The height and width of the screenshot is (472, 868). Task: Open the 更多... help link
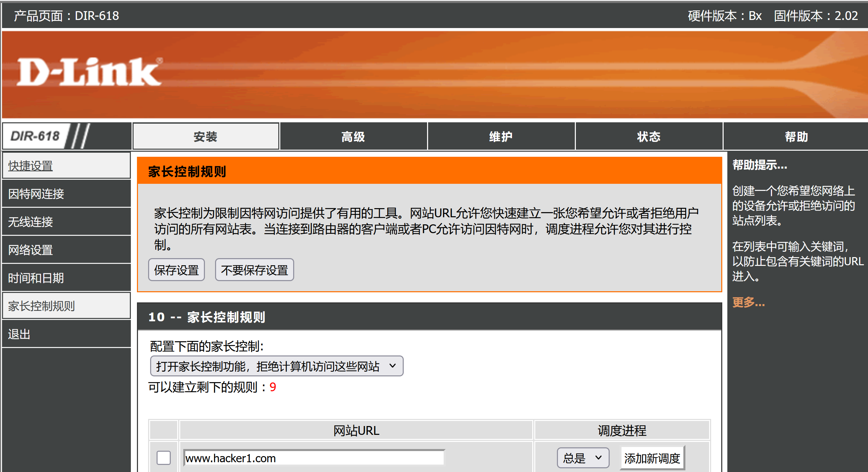[x=748, y=302]
